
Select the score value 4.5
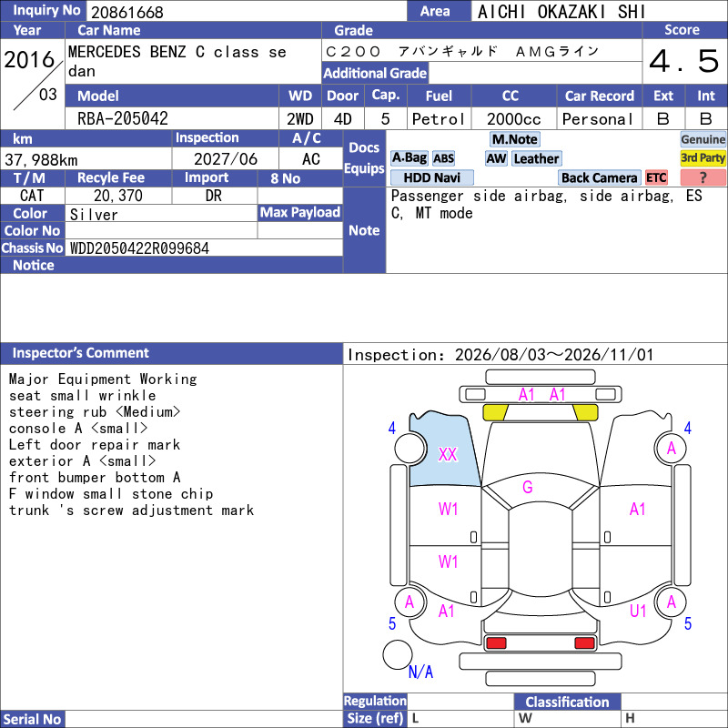point(684,61)
